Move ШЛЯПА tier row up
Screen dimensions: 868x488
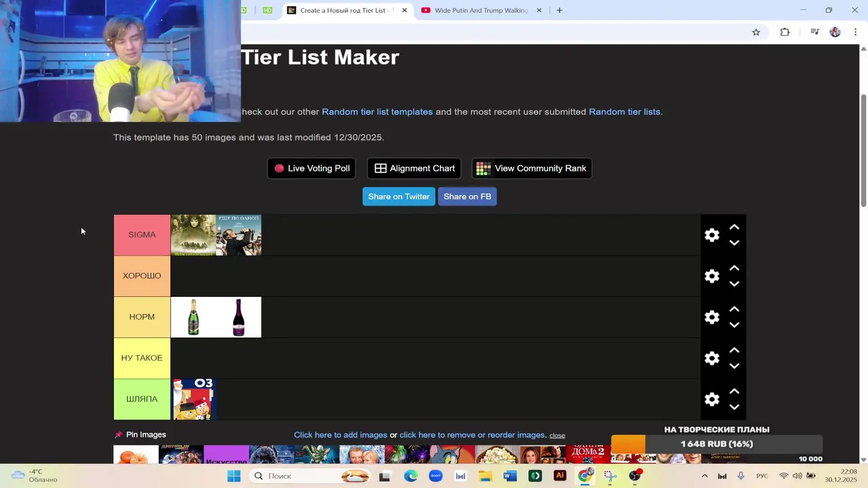point(734,392)
